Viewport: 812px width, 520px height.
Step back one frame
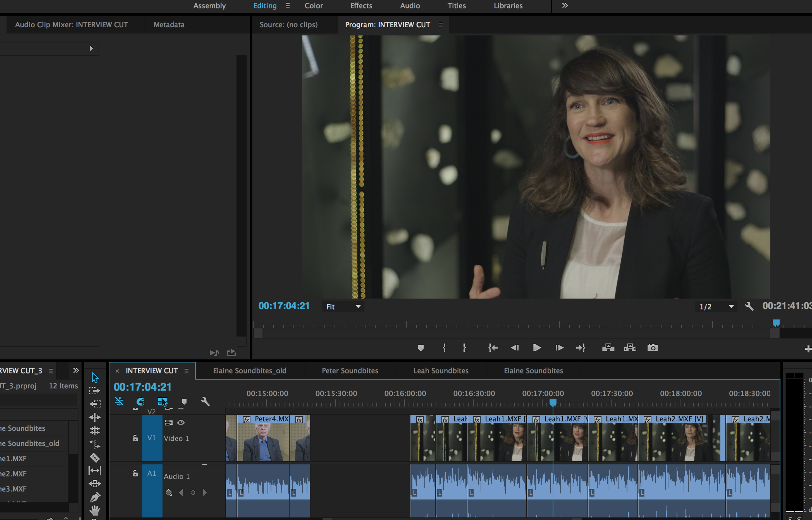click(x=515, y=348)
